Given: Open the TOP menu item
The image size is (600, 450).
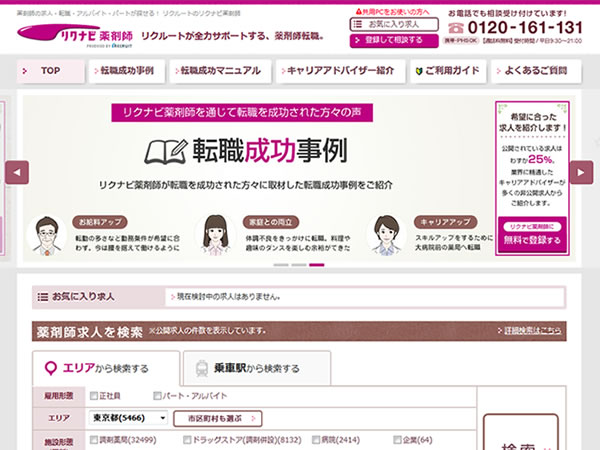Looking at the screenshot, I should point(51,71).
